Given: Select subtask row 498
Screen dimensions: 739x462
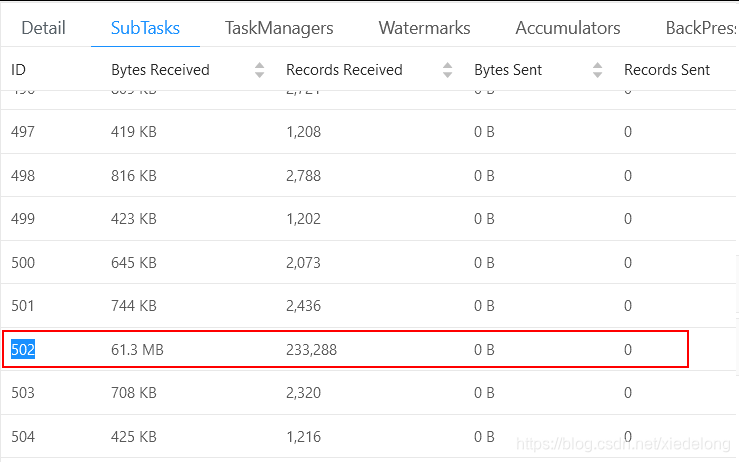Looking at the screenshot, I should pyautogui.click(x=23, y=176).
